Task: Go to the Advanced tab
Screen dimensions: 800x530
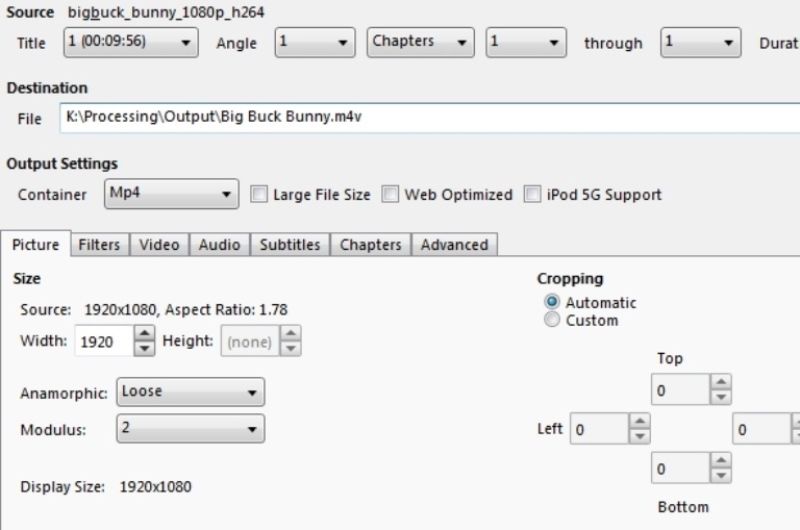Action: (x=454, y=245)
